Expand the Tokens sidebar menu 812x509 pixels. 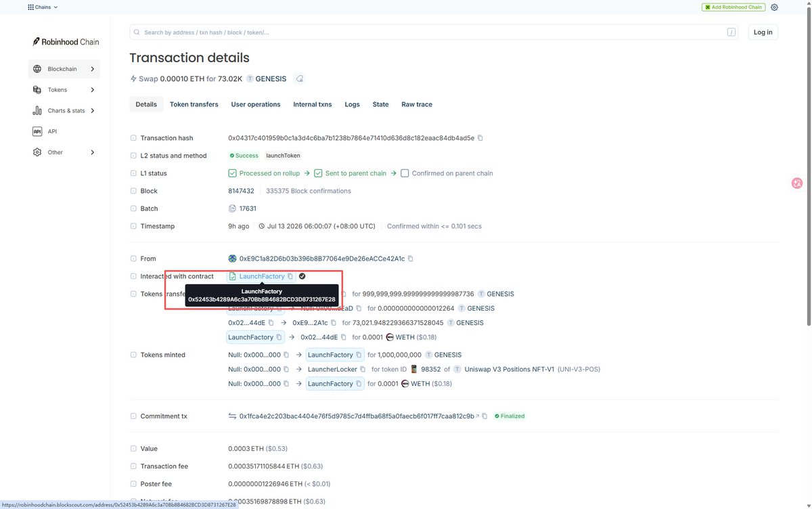click(x=64, y=90)
